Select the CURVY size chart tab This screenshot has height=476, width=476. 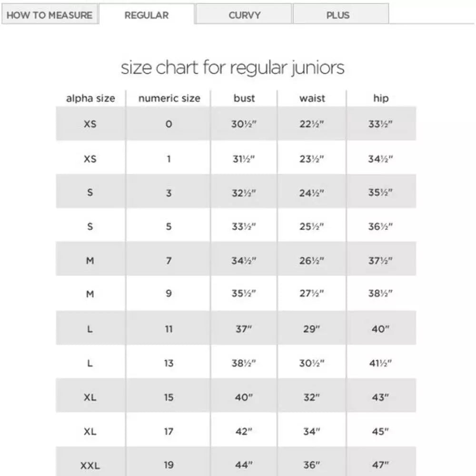tap(244, 15)
